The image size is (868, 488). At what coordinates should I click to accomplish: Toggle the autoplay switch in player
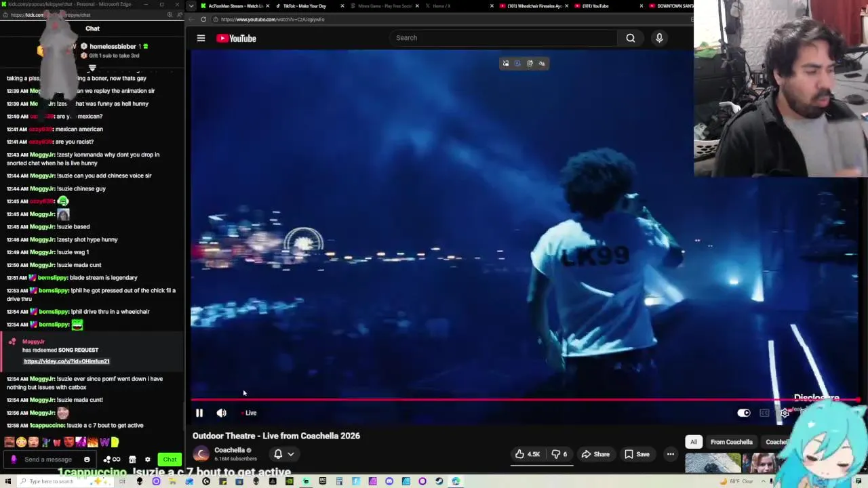click(744, 413)
